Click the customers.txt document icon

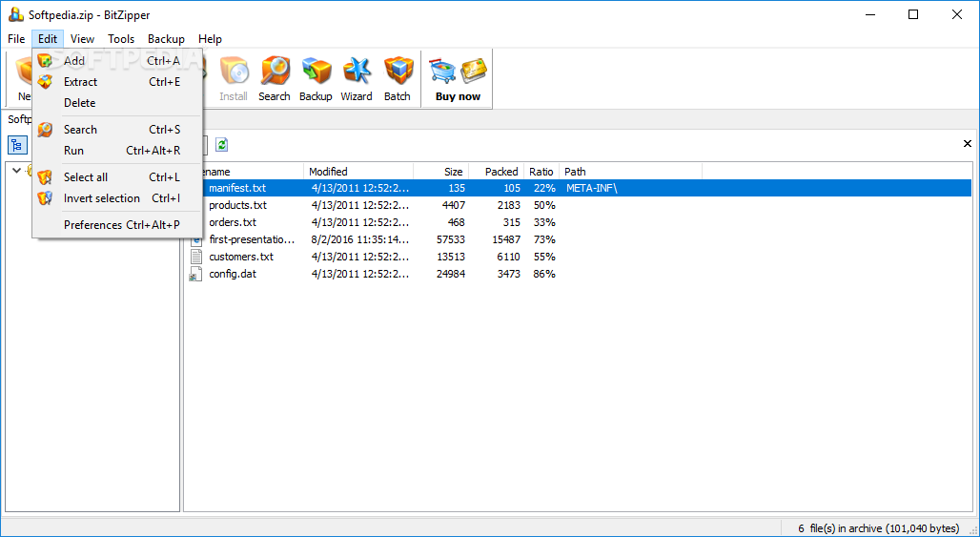(196, 257)
